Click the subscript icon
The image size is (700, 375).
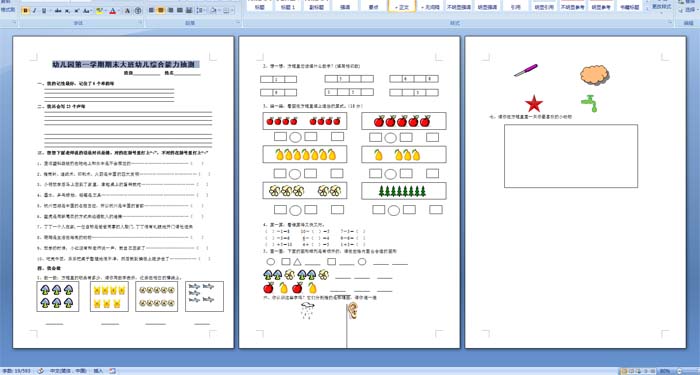(x=67, y=11)
